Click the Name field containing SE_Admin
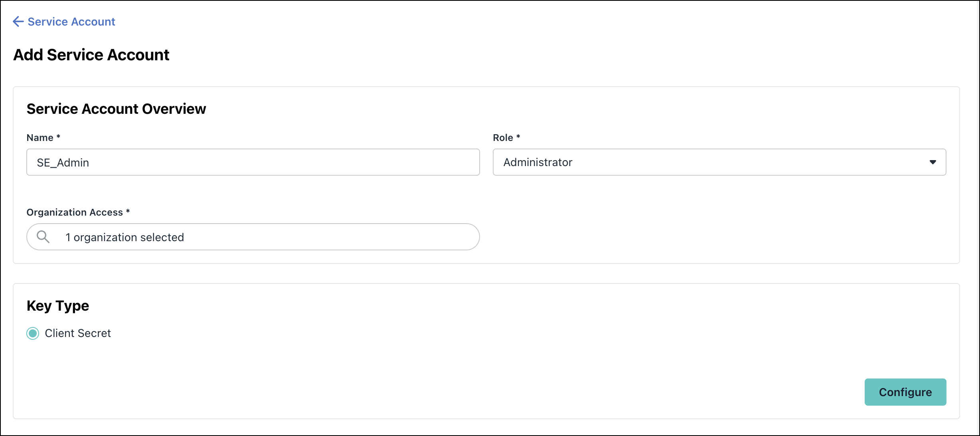980x436 pixels. click(253, 162)
